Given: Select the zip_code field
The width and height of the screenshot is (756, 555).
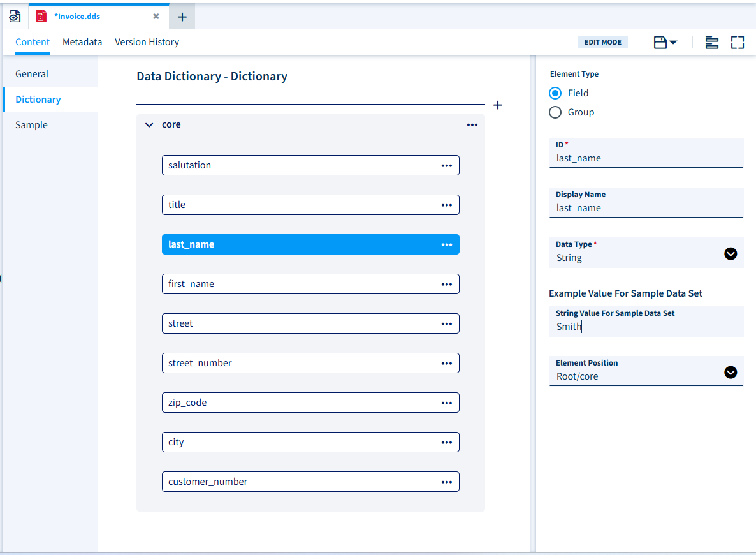Looking at the screenshot, I should coord(310,403).
